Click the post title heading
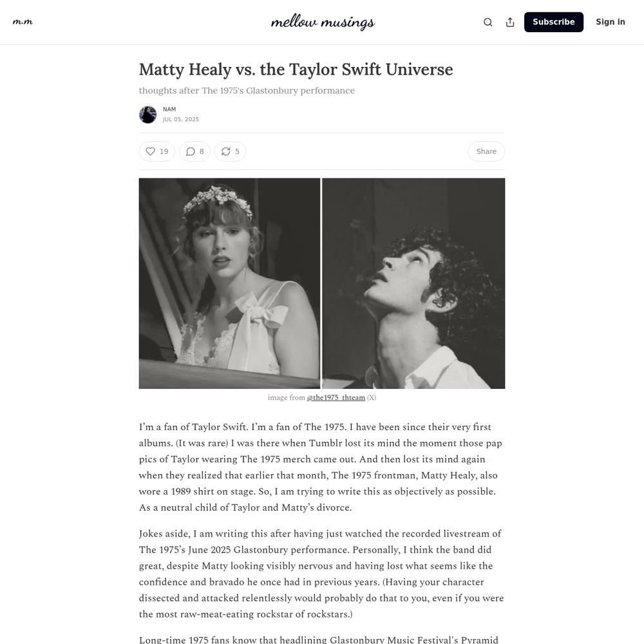The image size is (644, 644). [296, 70]
